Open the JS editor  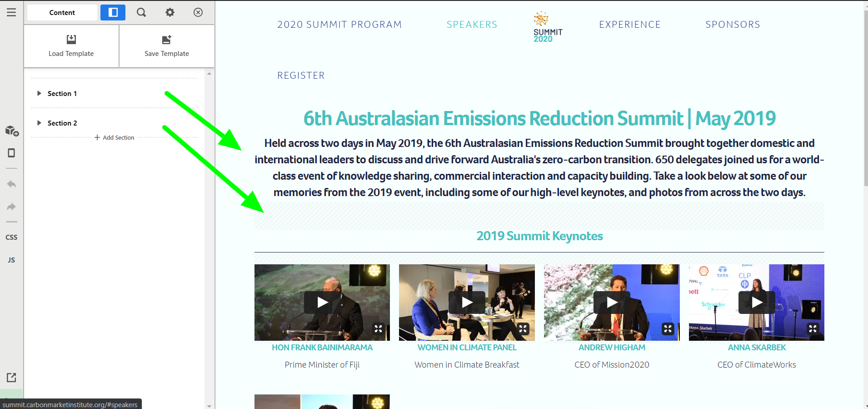click(11, 260)
